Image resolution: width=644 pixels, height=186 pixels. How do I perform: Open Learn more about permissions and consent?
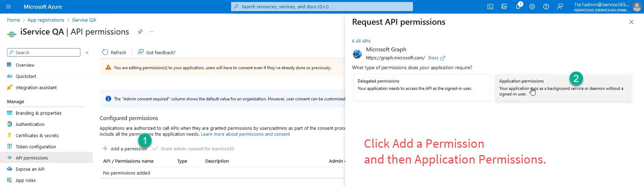(x=245, y=134)
